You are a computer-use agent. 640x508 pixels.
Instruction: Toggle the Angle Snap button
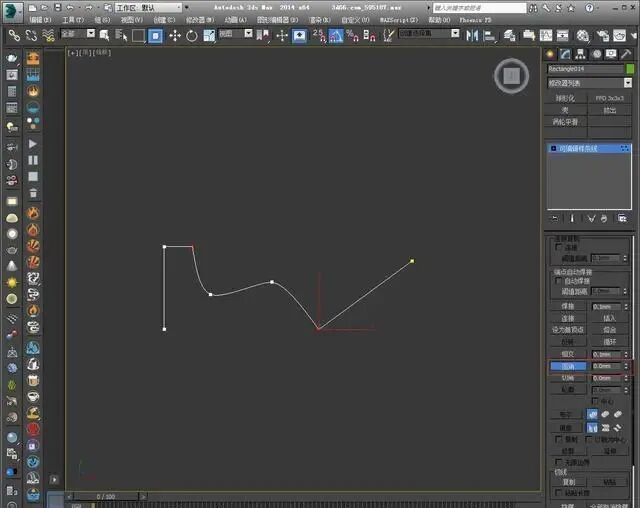click(336, 36)
